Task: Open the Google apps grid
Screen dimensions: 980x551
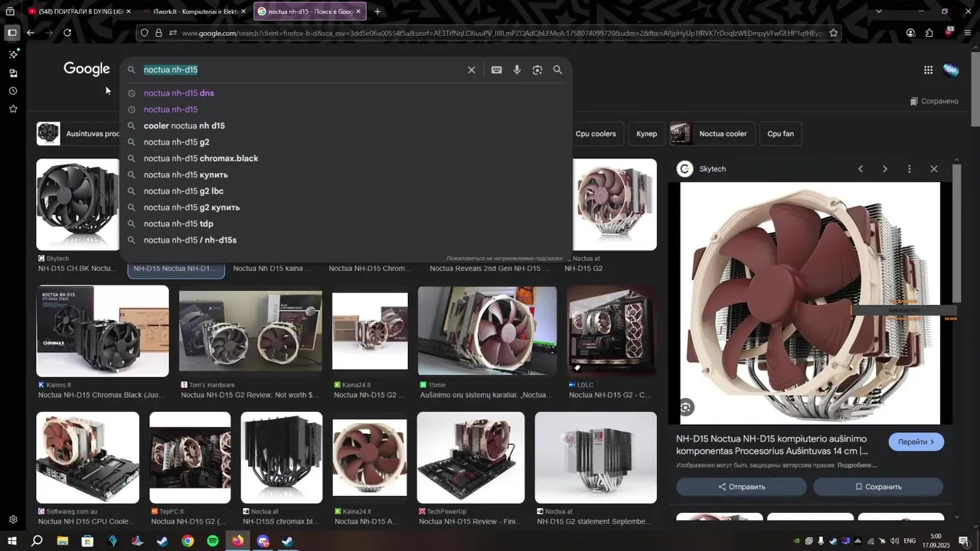Action: tap(928, 70)
